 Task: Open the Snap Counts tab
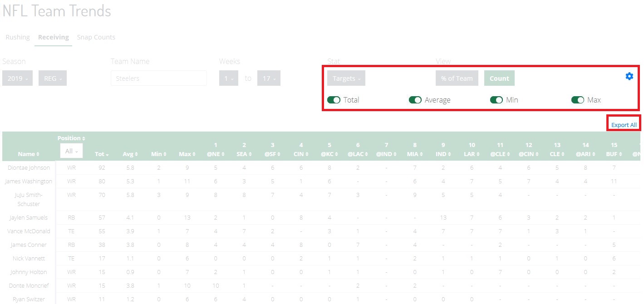(x=96, y=37)
